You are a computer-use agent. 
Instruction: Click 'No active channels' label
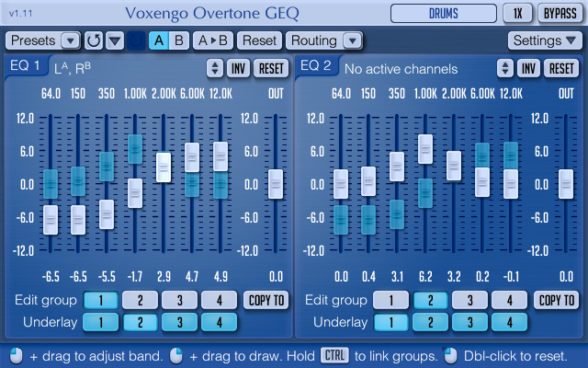401,69
